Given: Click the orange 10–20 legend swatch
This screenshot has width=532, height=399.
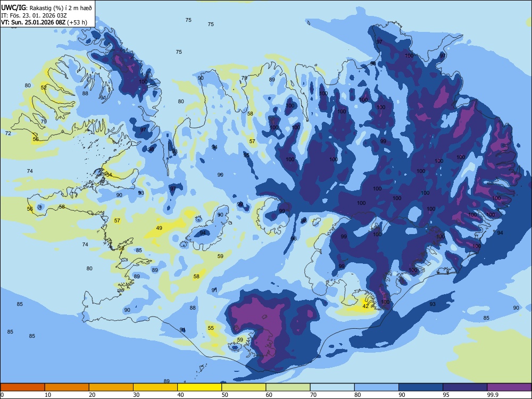Looking at the screenshot, I should pyautogui.click(x=67, y=387).
